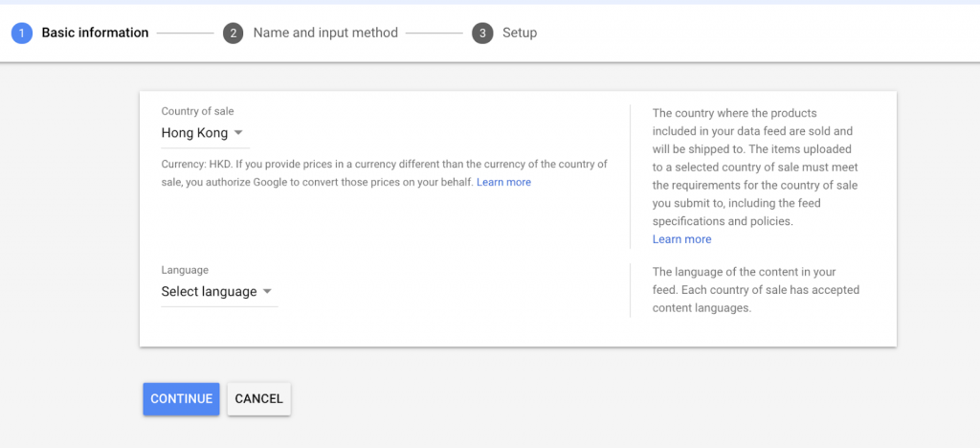Click the Country of sale field label
This screenshot has width=980, height=448.
[197, 111]
